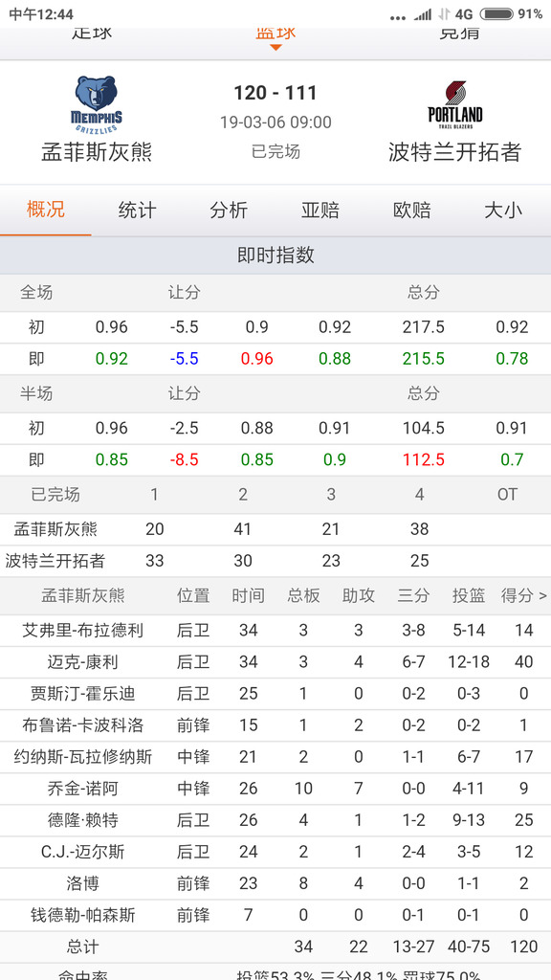Open the 大小 tab
The height and width of the screenshot is (980, 551).
coord(503,210)
